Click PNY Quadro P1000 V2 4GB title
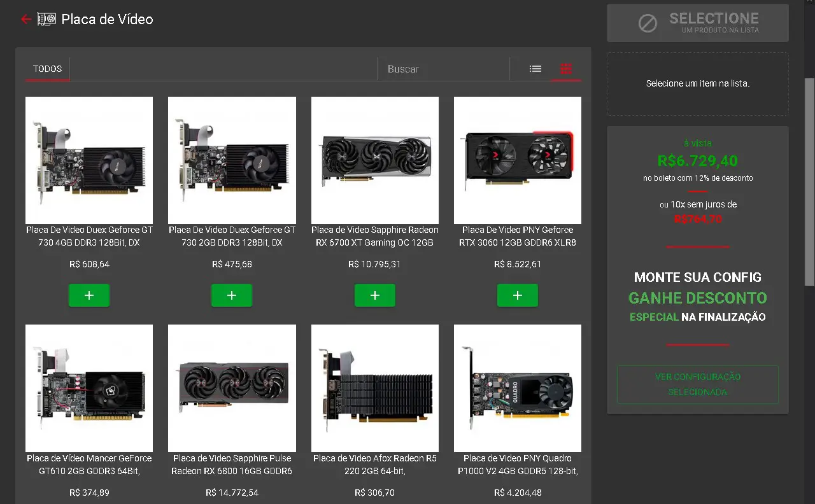The image size is (815, 504). tap(518, 465)
